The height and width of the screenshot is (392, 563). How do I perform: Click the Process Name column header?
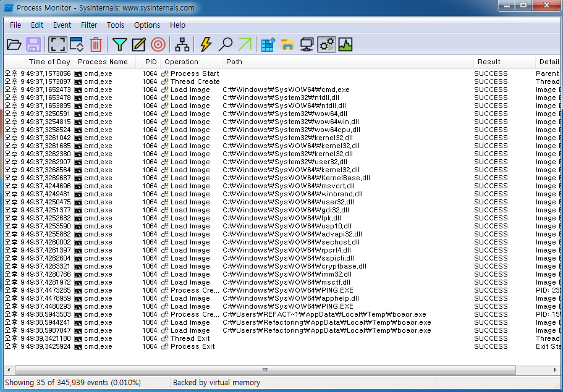[104, 62]
